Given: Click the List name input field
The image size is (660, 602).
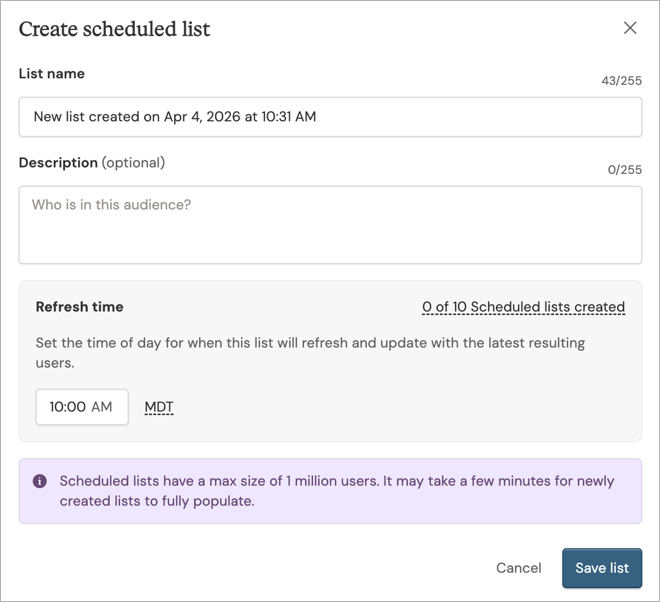Looking at the screenshot, I should [330, 117].
